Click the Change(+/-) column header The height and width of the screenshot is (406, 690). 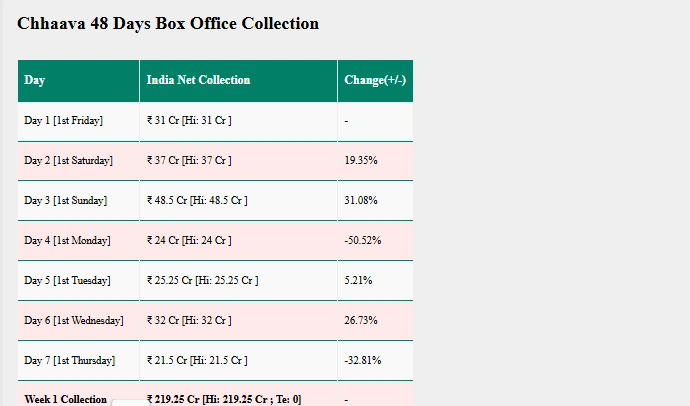tap(375, 81)
